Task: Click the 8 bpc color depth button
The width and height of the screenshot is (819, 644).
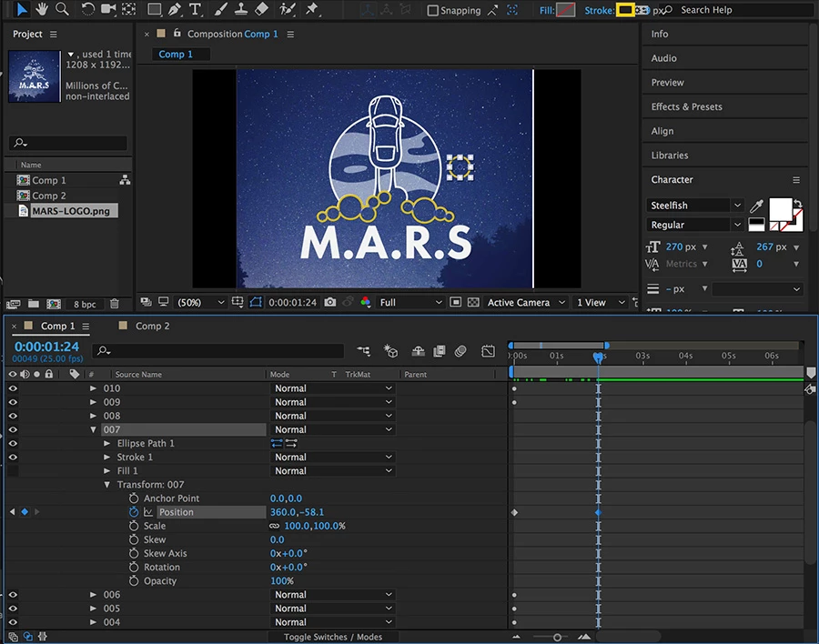Action: [85, 304]
